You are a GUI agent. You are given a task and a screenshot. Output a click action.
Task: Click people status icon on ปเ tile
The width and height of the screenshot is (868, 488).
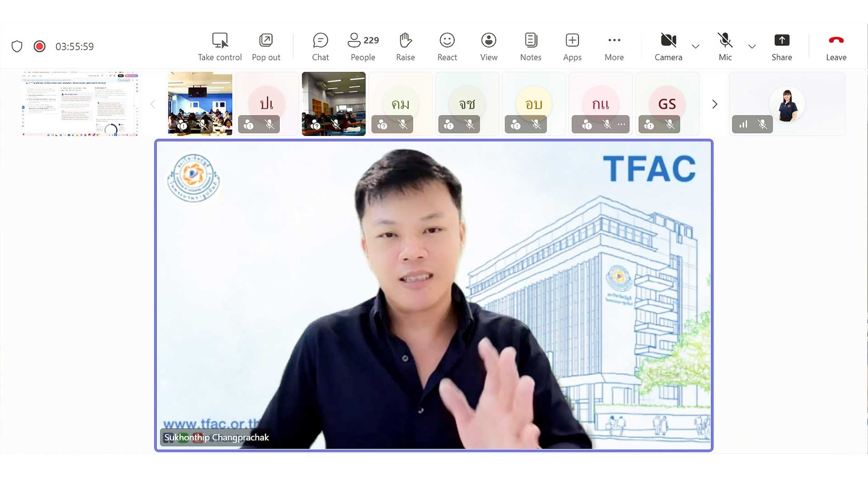point(248,125)
